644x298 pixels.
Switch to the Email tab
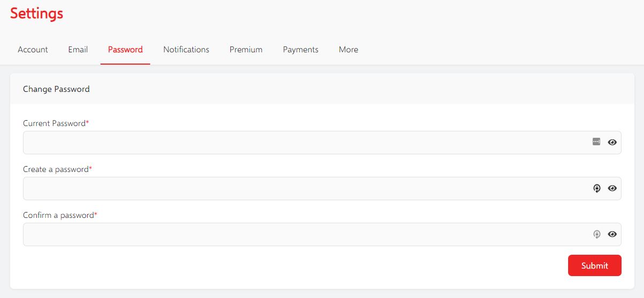tap(78, 50)
